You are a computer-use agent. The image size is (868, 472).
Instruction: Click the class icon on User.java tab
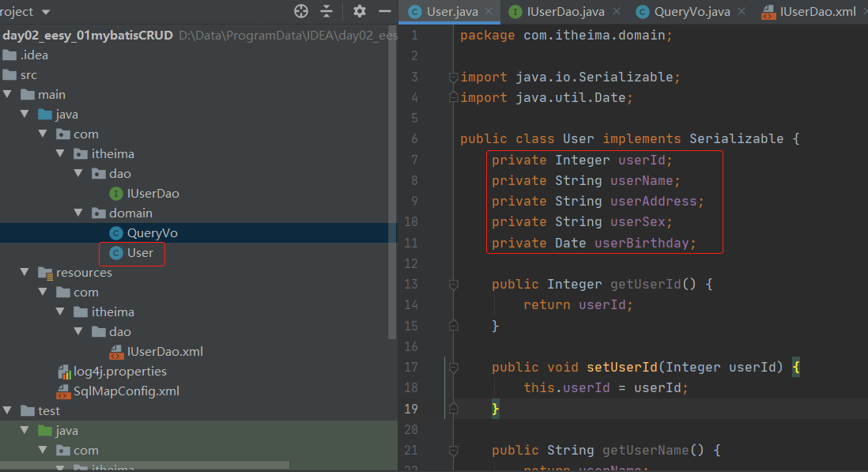[414, 12]
